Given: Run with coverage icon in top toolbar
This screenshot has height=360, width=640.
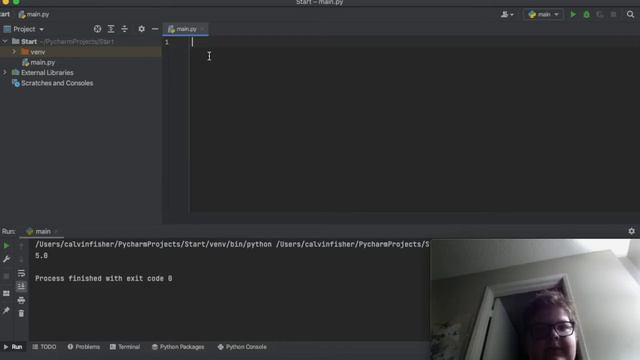Looking at the screenshot, I should pos(600,14).
